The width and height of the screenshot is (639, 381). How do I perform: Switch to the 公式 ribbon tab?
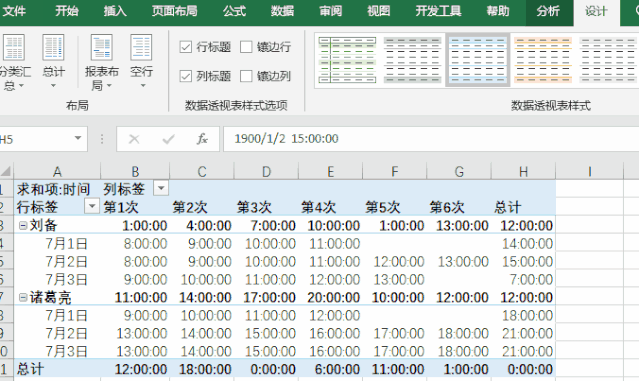point(234,11)
